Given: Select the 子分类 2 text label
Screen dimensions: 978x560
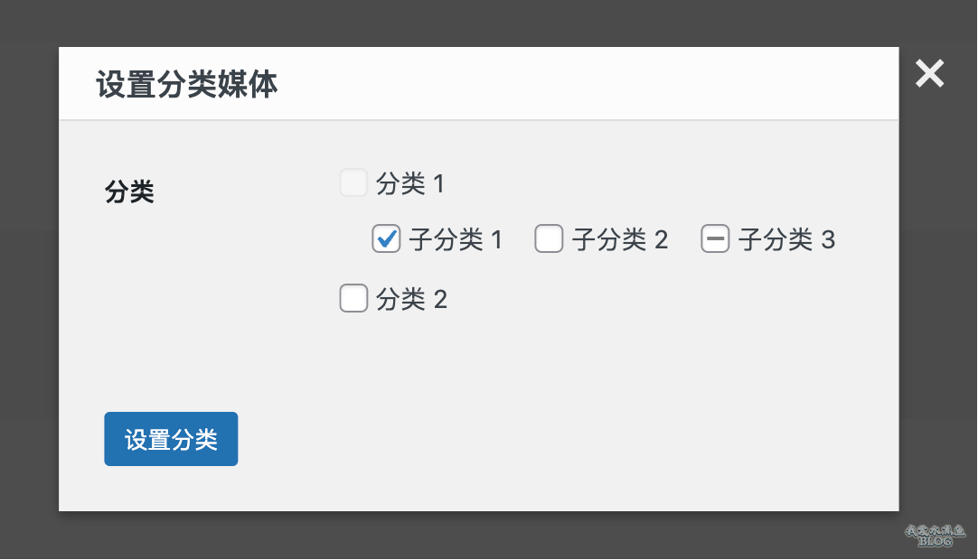Looking at the screenshot, I should click(620, 239).
